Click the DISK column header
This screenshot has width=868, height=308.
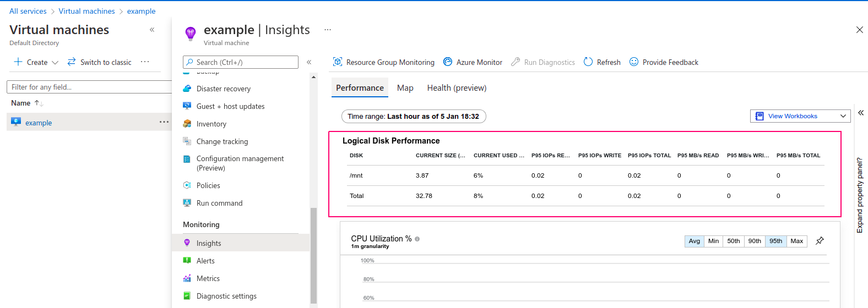[356, 156]
